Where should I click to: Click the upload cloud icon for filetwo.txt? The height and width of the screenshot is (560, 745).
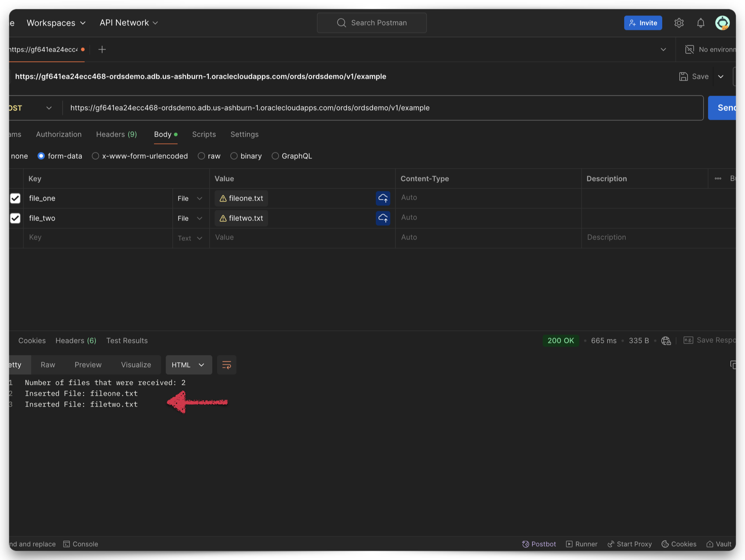click(383, 218)
